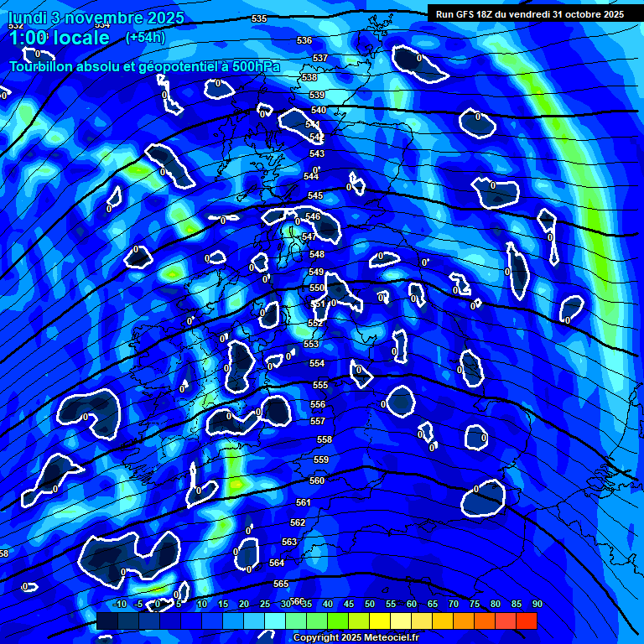This screenshot has width=644, height=644.
Task: Click the '1:00 locale' time label
Action: click(x=60, y=38)
